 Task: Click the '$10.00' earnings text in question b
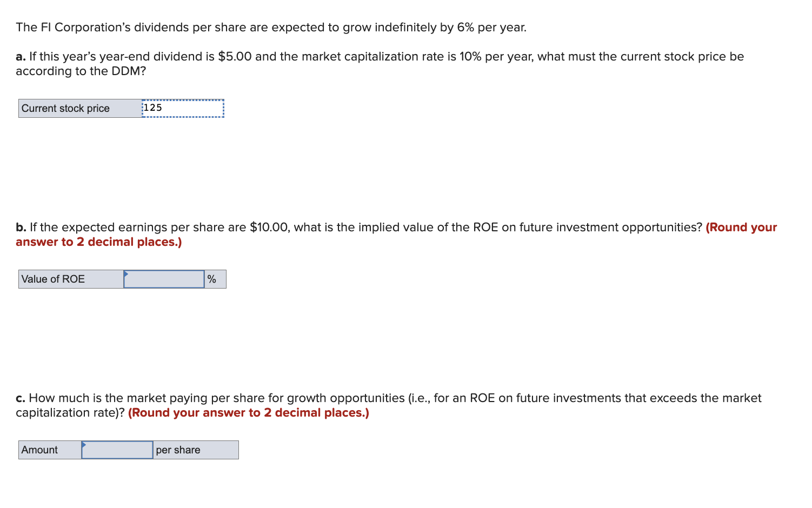pos(270,227)
